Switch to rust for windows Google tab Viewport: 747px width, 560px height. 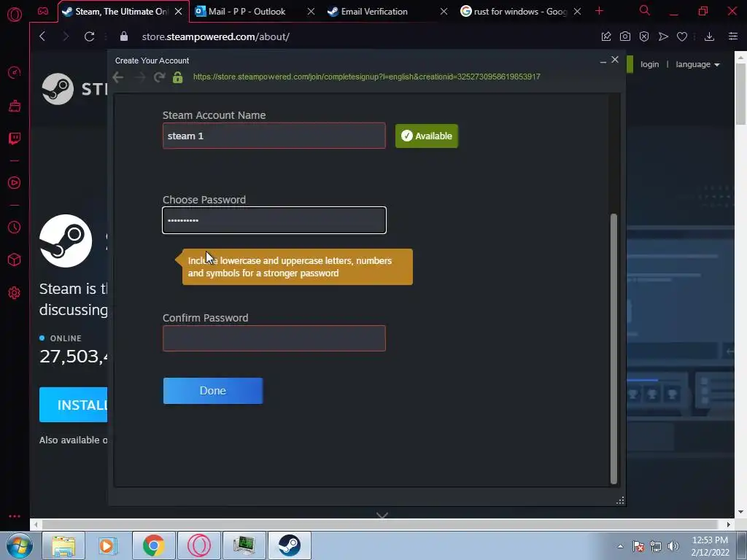(520, 12)
